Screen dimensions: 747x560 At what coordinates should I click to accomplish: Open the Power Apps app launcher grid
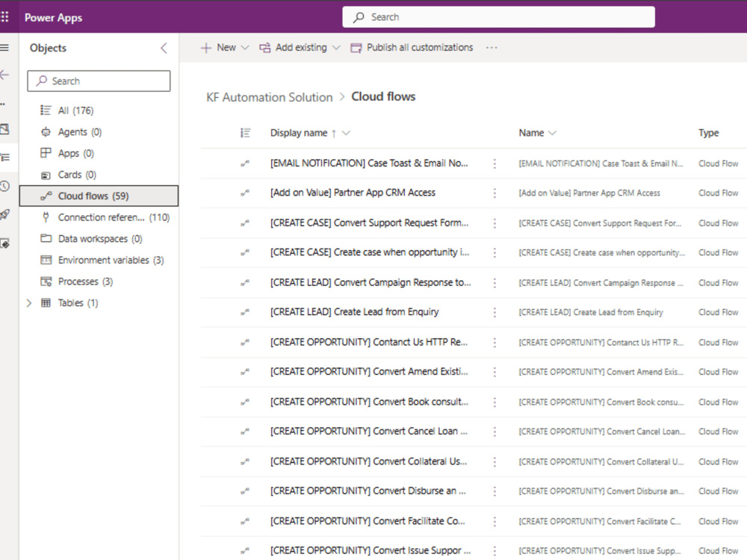coord(4,17)
